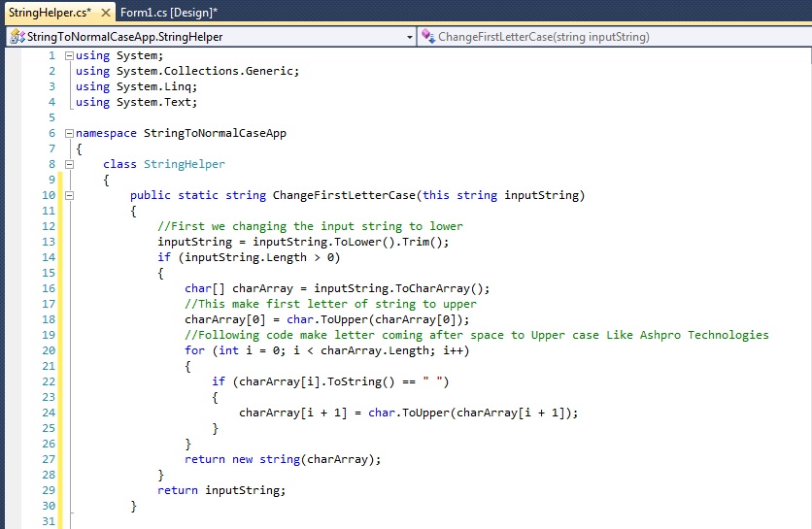Screen dimensions: 812x529
Task: Click the 'return new string(charArray);' line
Action: point(283,459)
